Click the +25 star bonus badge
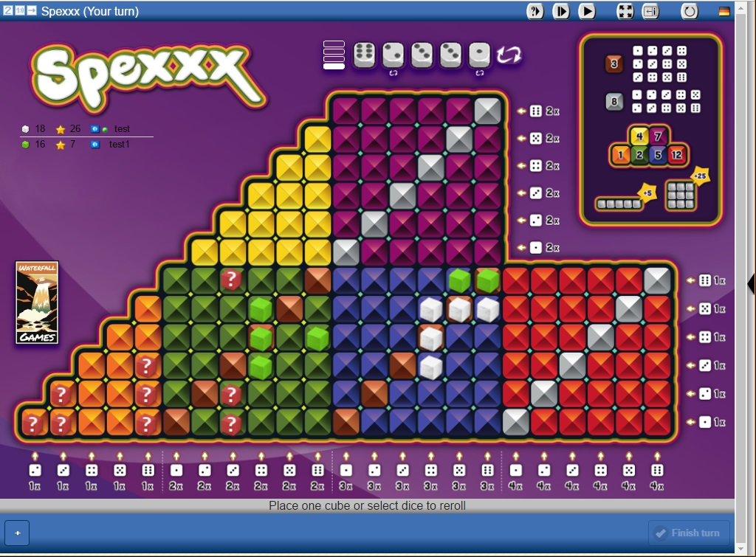The width and height of the screenshot is (756, 557). pos(700,176)
